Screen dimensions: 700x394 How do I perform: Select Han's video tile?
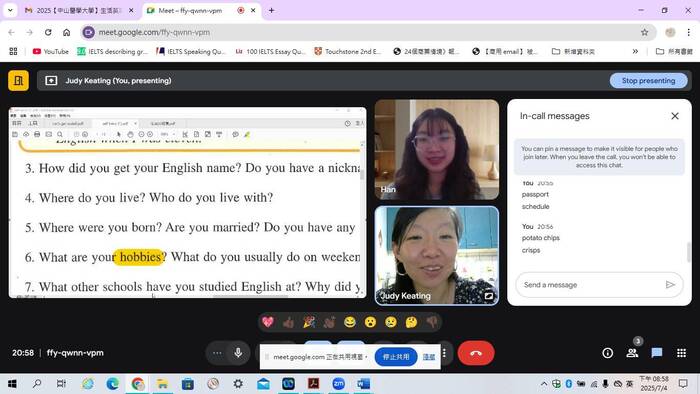[437, 149]
